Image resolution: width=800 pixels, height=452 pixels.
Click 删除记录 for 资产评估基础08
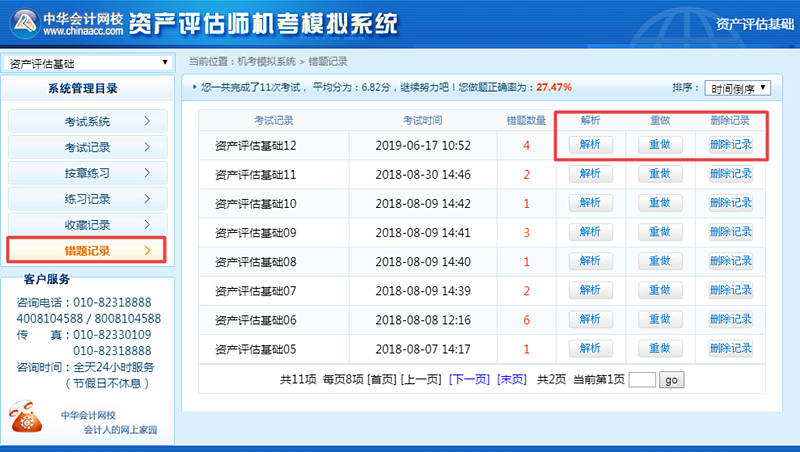pos(731,261)
